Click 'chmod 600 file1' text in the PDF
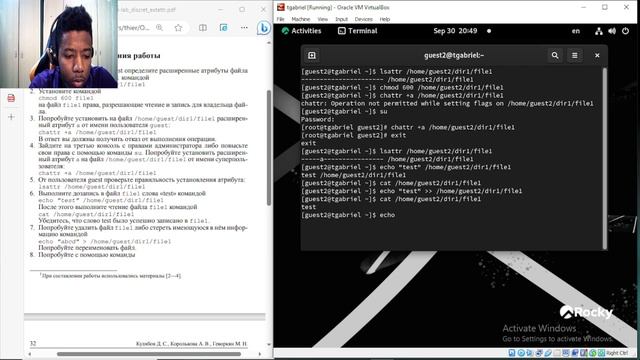 point(66,98)
